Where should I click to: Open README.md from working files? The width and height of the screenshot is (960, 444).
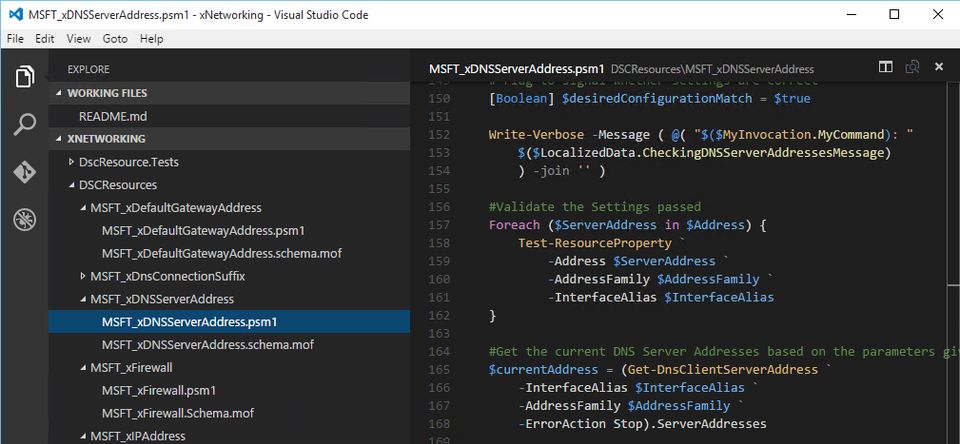coord(112,116)
